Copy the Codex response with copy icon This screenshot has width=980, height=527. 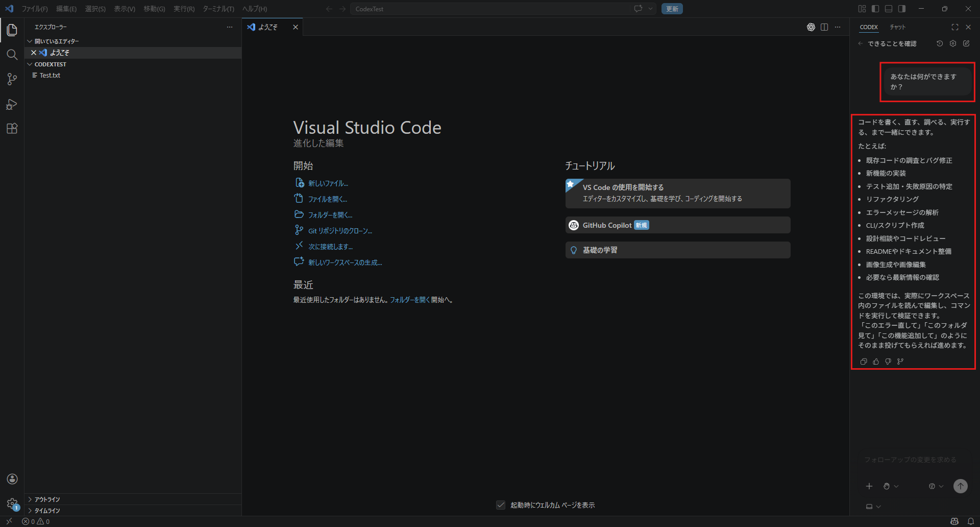[864, 362]
